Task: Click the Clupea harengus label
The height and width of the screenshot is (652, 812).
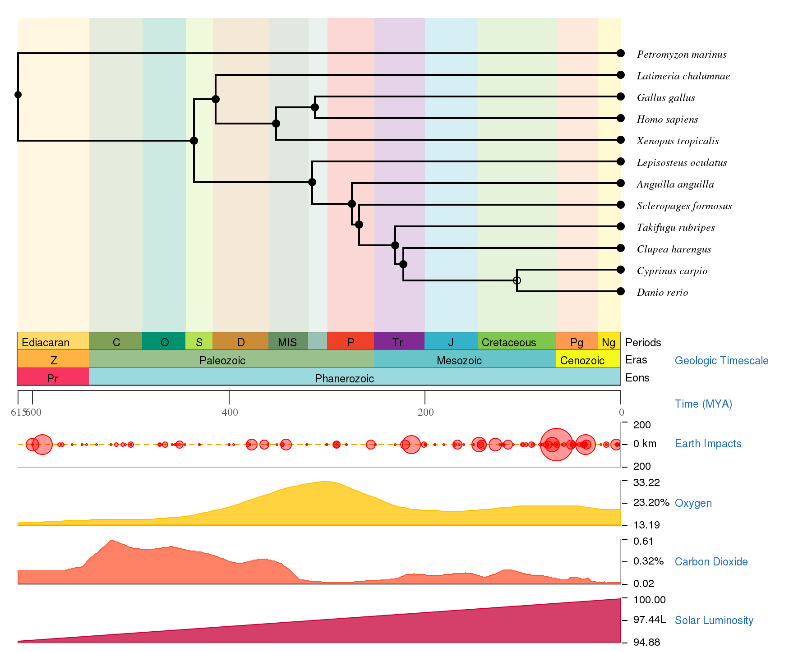Action: 674,249
